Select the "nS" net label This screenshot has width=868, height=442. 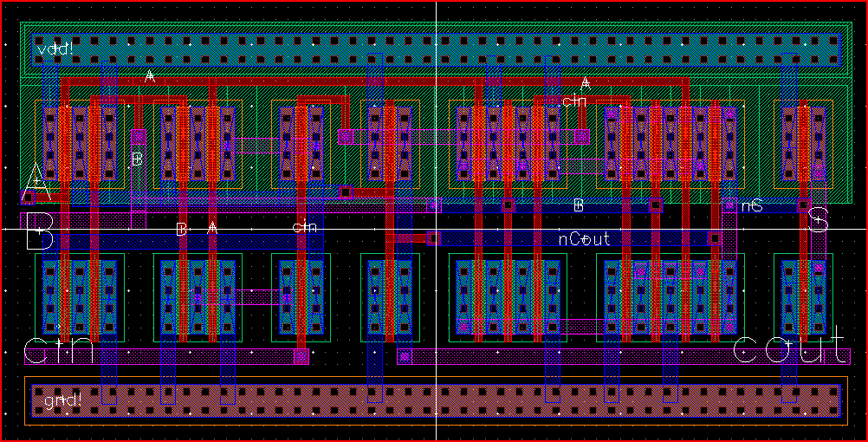(x=752, y=205)
